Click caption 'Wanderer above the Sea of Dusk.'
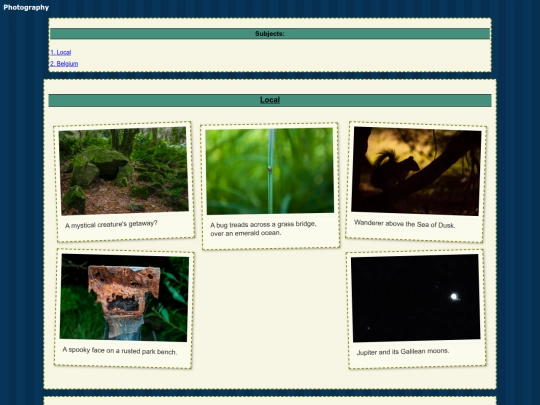 click(405, 224)
